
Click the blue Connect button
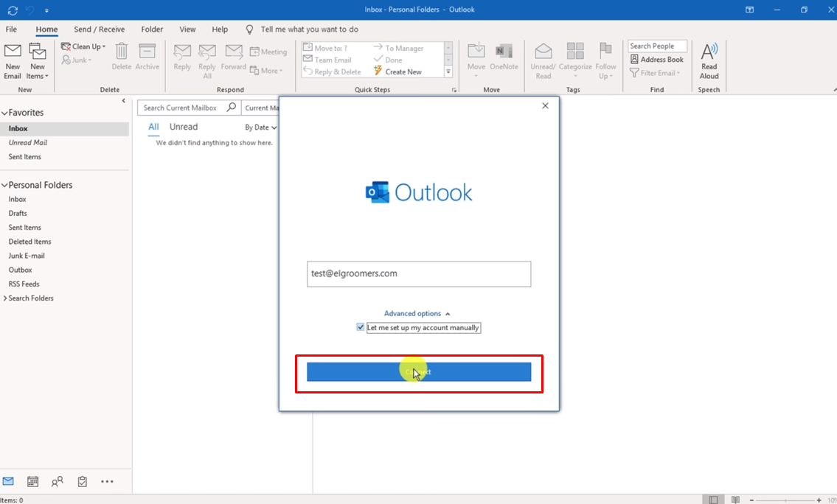(419, 371)
